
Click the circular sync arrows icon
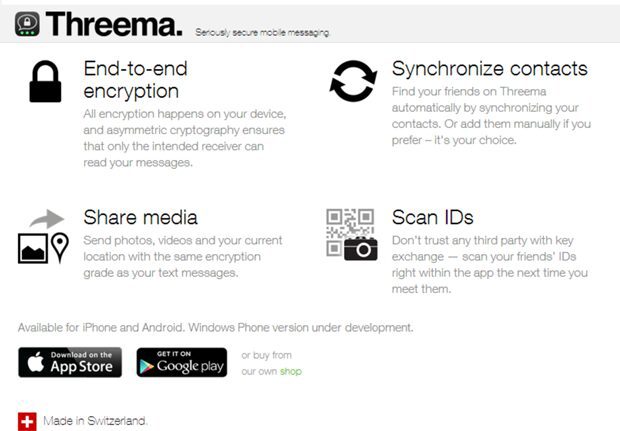(x=353, y=81)
